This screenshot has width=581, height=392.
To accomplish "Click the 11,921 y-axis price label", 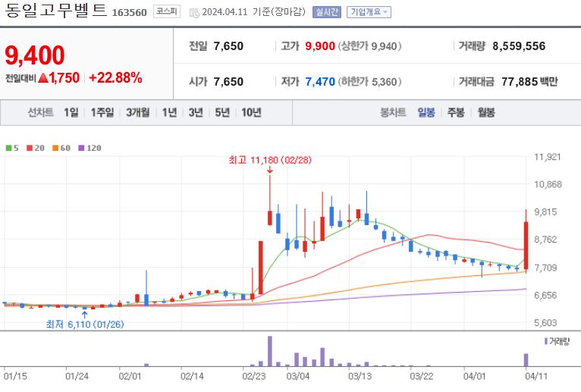I will coord(547,157).
